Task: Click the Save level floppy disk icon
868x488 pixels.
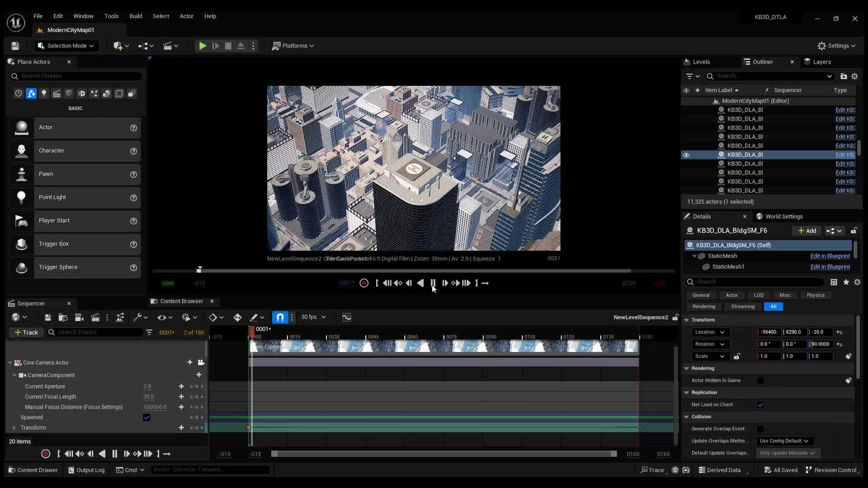Action: [x=15, y=46]
